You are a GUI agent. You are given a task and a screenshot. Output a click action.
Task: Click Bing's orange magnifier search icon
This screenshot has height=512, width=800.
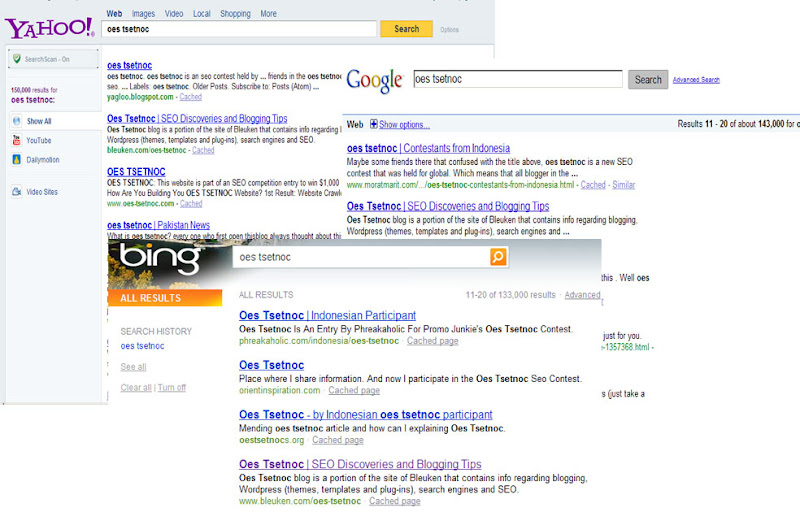tap(498, 257)
